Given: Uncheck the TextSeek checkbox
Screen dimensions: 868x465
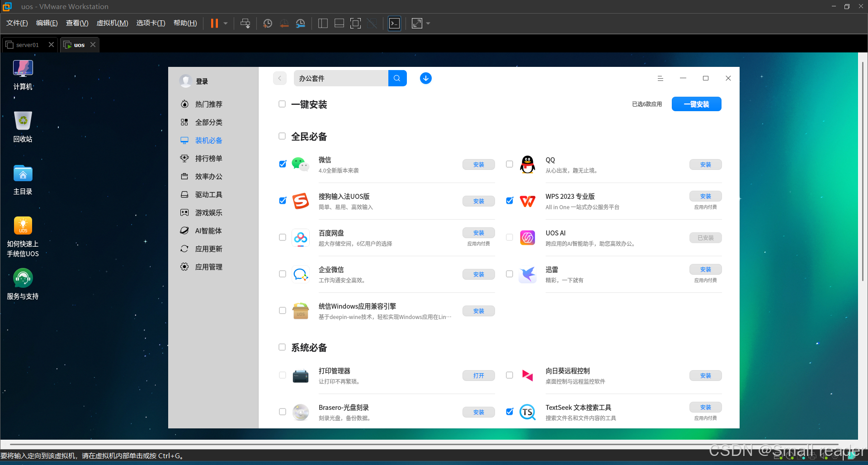Looking at the screenshot, I should coord(509,412).
